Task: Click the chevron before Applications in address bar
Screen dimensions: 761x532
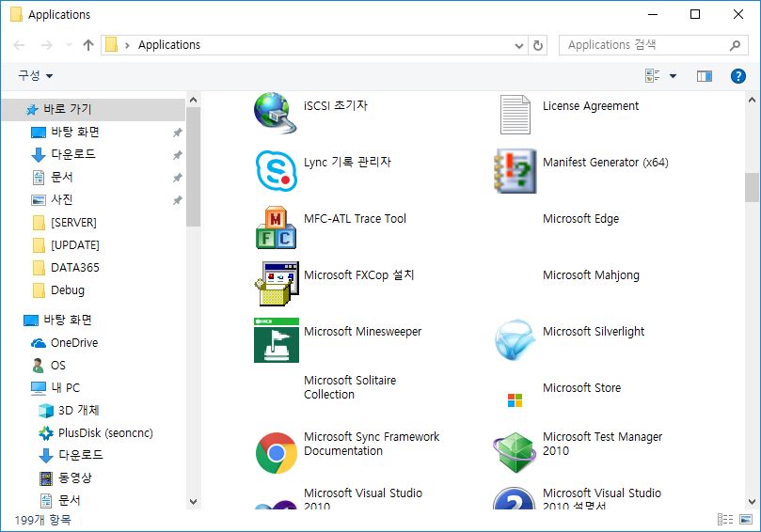Action: point(127,45)
